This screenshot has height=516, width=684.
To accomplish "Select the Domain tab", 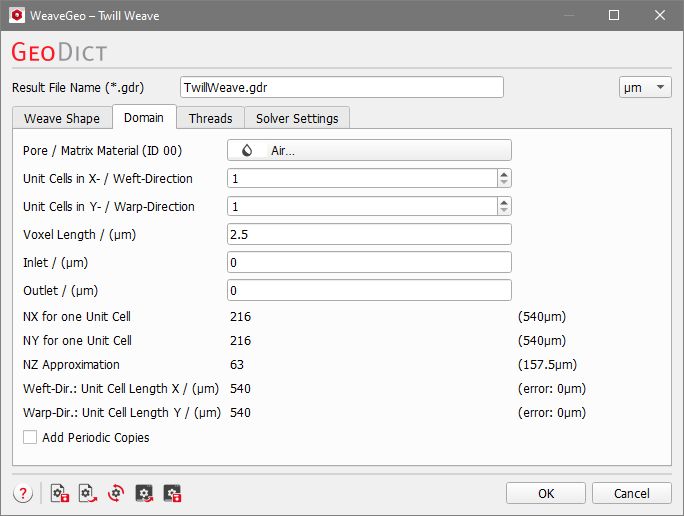I will [144, 117].
